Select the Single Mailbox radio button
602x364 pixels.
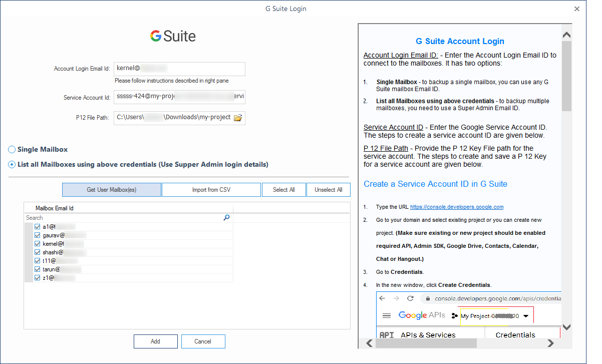click(x=12, y=150)
